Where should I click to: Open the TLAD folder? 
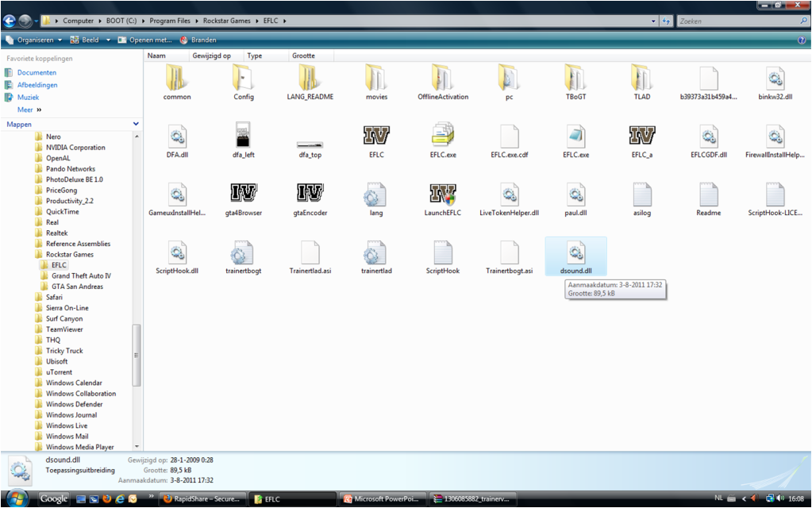(642, 83)
